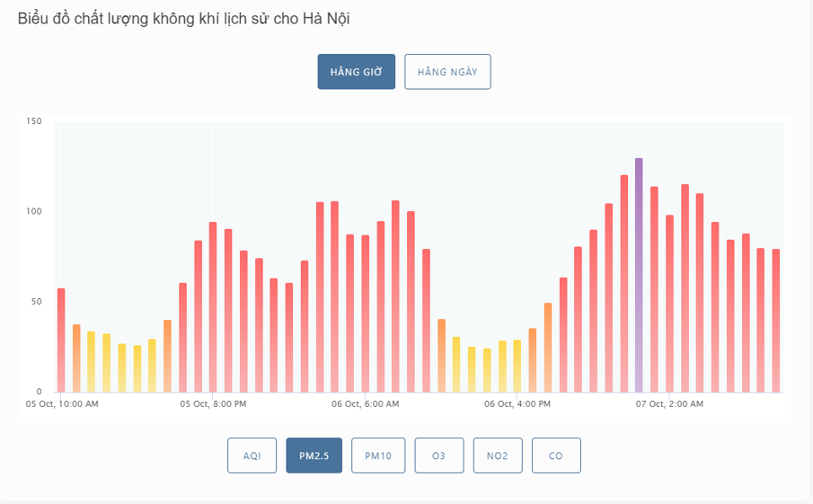This screenshot has width=813, height=504.
Task: Click the bar above 05 Oct, 8:00 PM
Action: [213, 307]
